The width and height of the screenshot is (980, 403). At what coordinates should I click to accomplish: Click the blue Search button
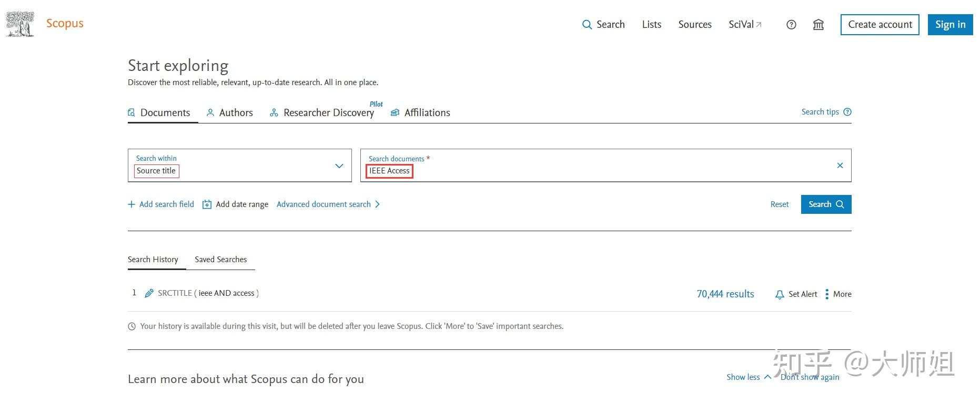click(x=826, y=204)
